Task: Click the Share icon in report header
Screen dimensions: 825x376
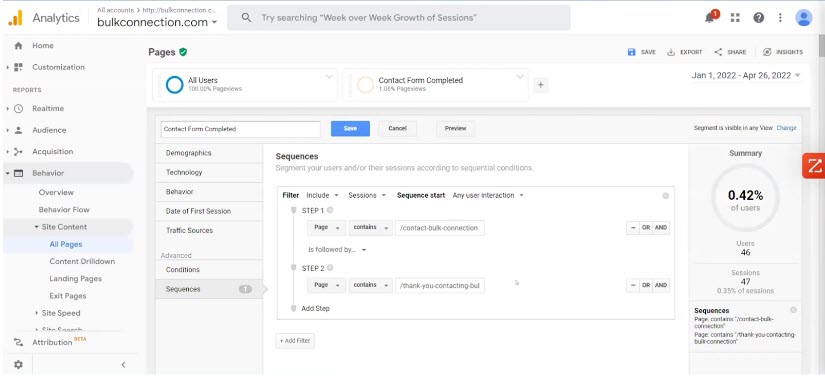Action: 718,52
